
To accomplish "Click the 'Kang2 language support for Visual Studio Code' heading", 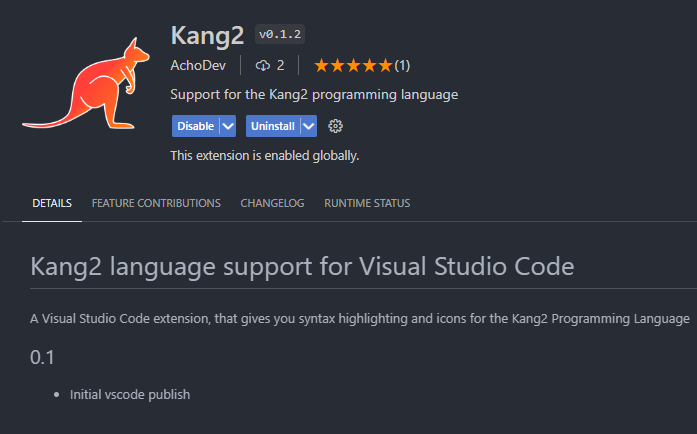I will coord(302,267).
